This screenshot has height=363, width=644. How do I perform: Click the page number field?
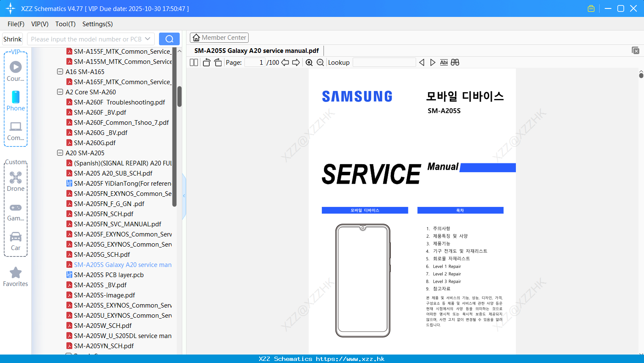(255, 63)
